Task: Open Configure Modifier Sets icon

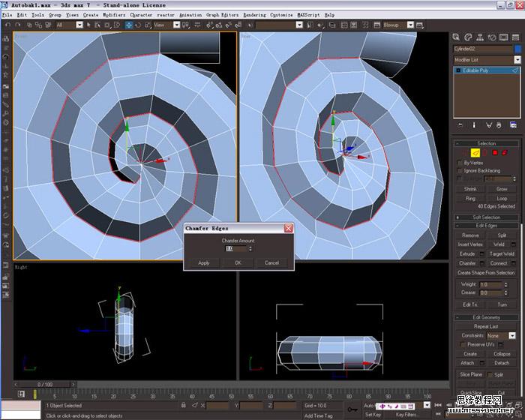Action: pyautogui.click(x=513, y=125)
